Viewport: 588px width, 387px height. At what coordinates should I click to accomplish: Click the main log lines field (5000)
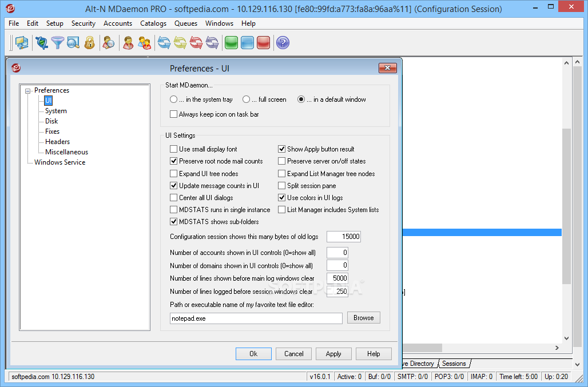337,278
